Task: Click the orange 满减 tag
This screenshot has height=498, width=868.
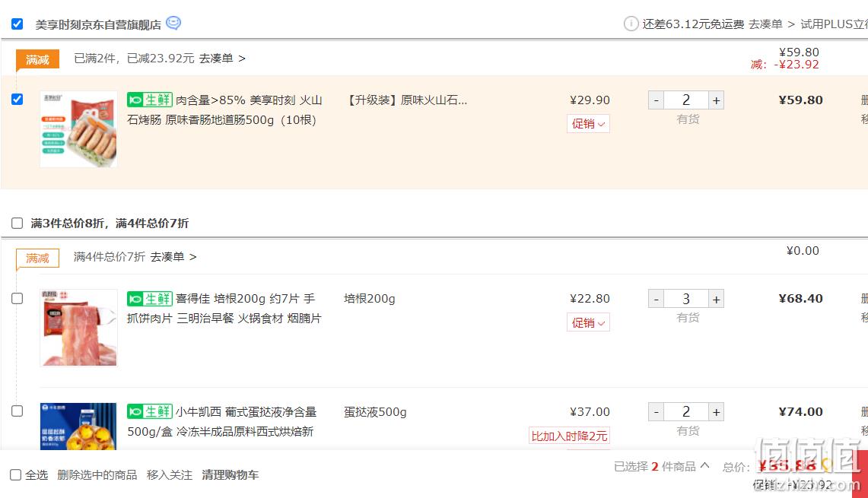Action: 37,60
